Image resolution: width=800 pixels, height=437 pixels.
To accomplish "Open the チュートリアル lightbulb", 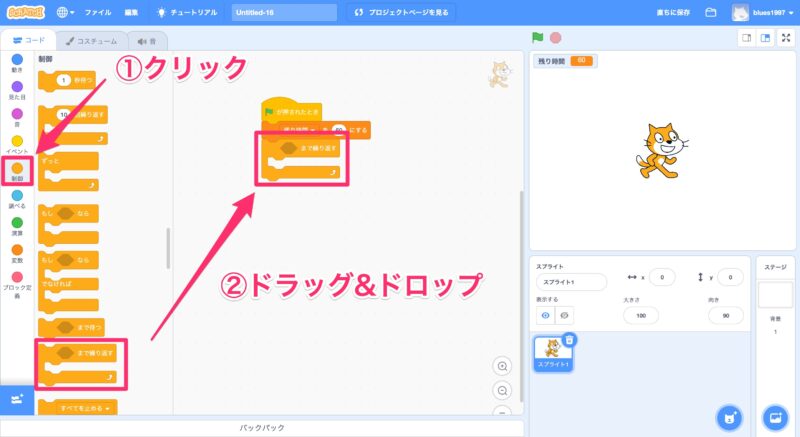I will [187, 13].
